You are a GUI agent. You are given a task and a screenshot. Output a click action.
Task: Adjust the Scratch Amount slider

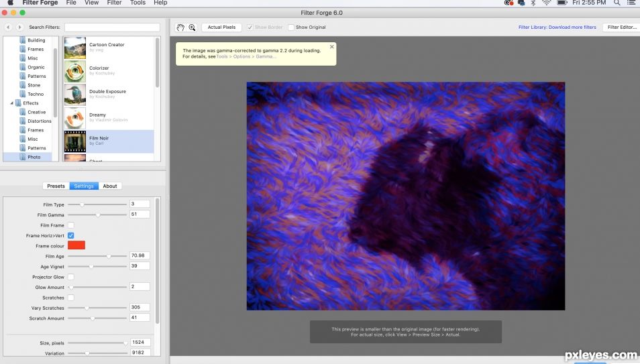[x=97, y=318]
